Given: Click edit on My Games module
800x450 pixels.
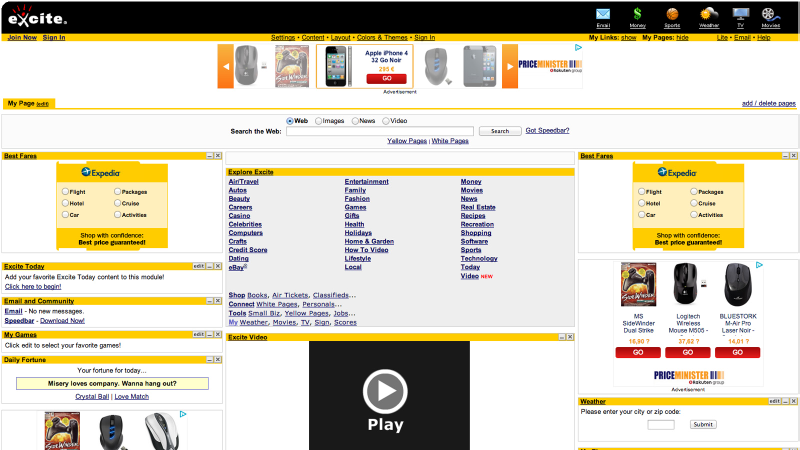Looking at the screenshot, I should 198,334.
